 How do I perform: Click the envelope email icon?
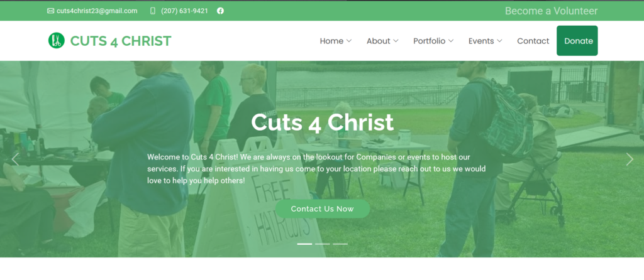50,11
